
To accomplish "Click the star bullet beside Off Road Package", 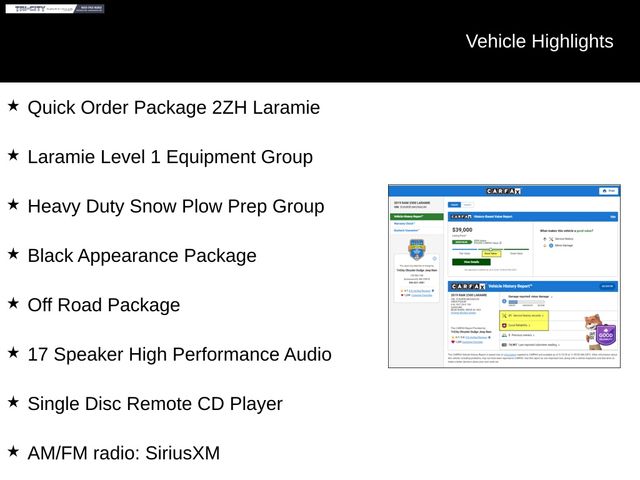I will [x=13, y=304].
